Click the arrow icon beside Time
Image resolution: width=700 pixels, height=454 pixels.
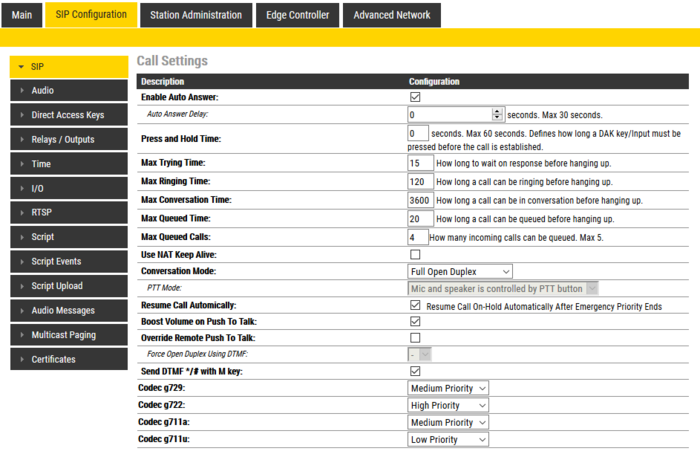click(x=22, y=164)
